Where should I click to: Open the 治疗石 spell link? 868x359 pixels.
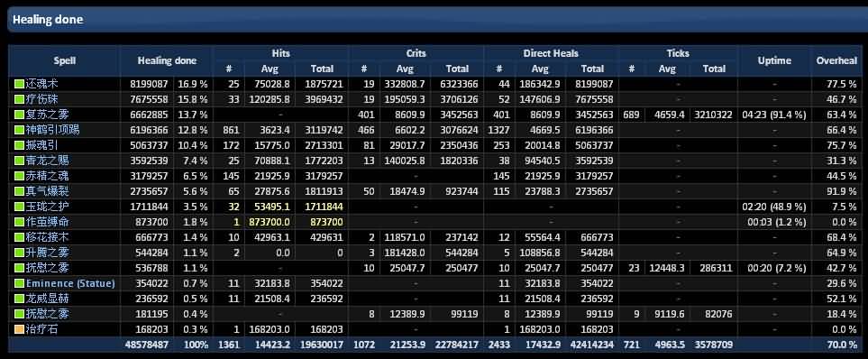click(x=41, y=329)
